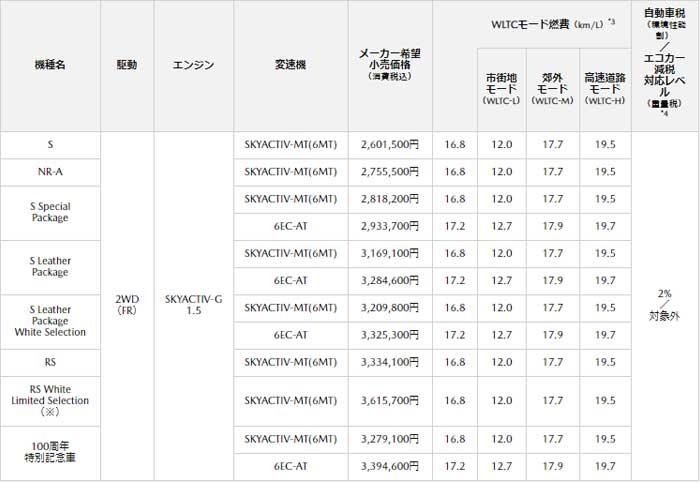700x483 pixels.
Task: Click the price 2,933,700円
Action: (x=390, y=226)
